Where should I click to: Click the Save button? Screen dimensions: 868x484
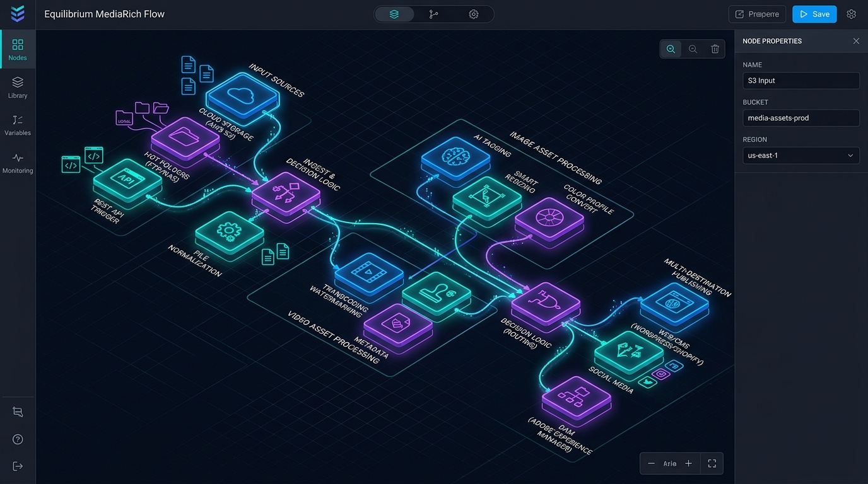click(814, 14)
